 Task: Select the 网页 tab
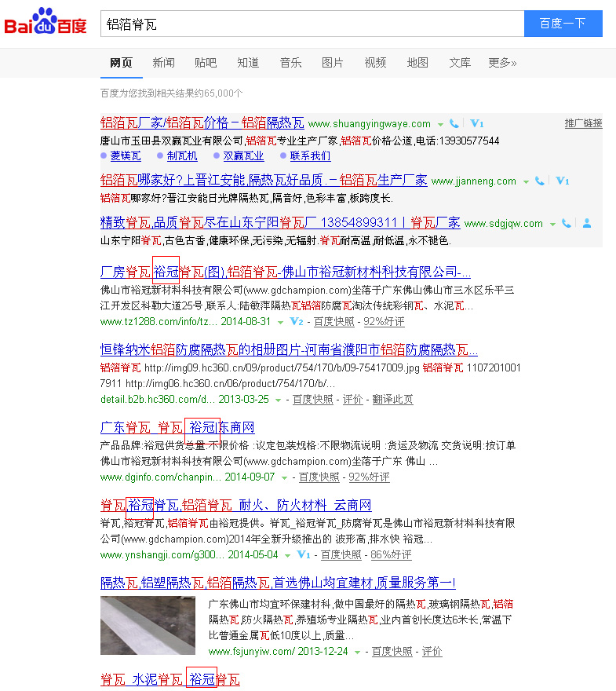pyautogui.click(x=121, y=63)
